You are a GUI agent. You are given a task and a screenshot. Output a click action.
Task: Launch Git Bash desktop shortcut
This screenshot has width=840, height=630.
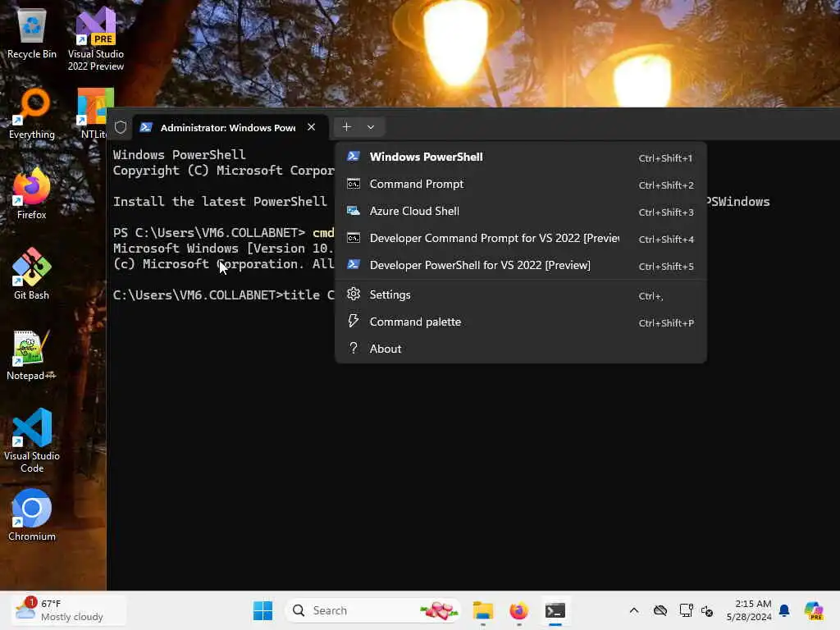tap(32, 274)
